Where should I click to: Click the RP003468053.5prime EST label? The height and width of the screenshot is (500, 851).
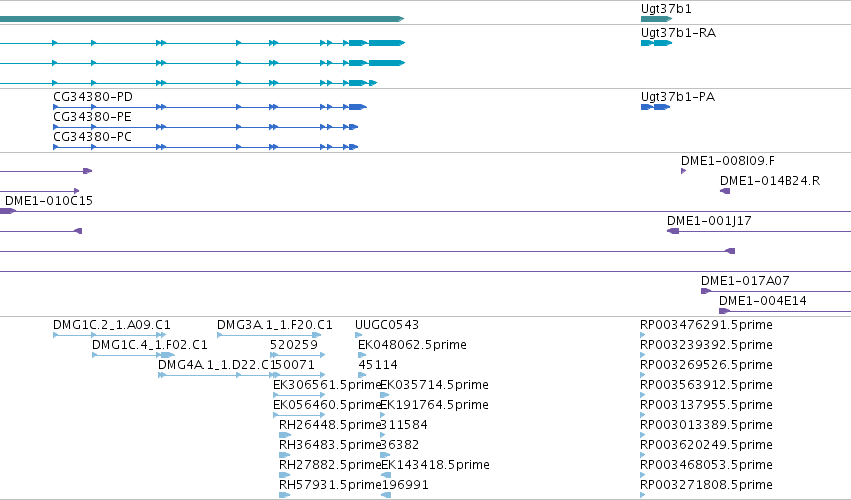pos(706,465)
